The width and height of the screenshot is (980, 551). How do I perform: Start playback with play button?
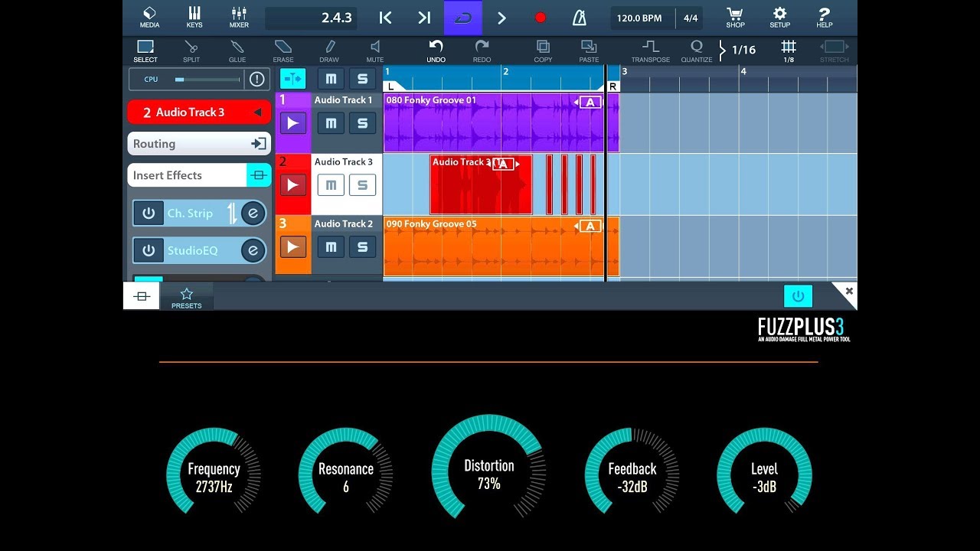click(x=501, y=18)
